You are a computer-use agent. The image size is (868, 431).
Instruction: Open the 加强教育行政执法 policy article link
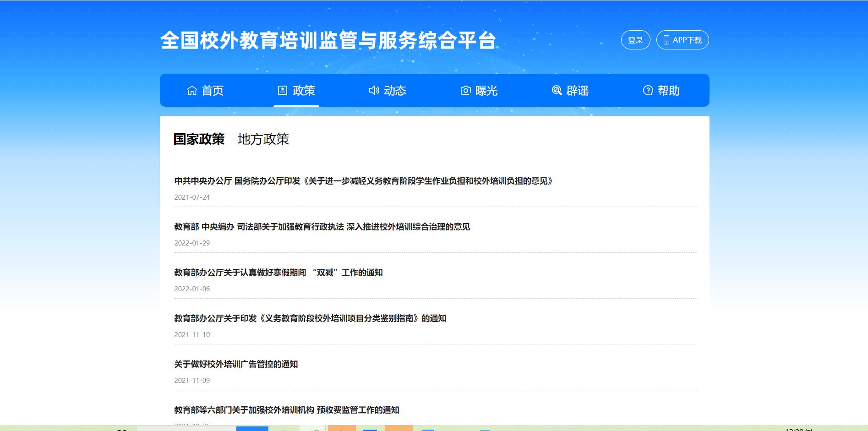(322, 227)
